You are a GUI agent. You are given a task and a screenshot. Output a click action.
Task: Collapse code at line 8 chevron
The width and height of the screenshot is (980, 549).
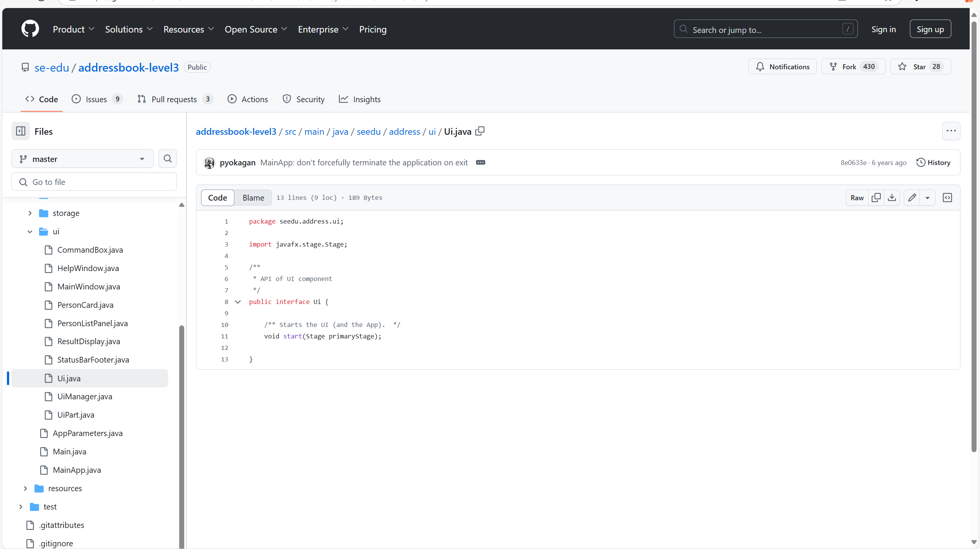point(238,302)
